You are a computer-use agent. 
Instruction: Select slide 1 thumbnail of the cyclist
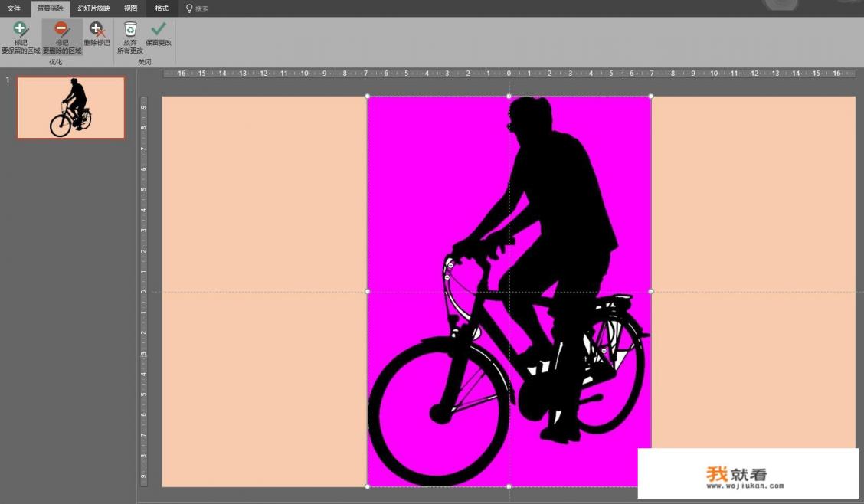pos(71,107)
